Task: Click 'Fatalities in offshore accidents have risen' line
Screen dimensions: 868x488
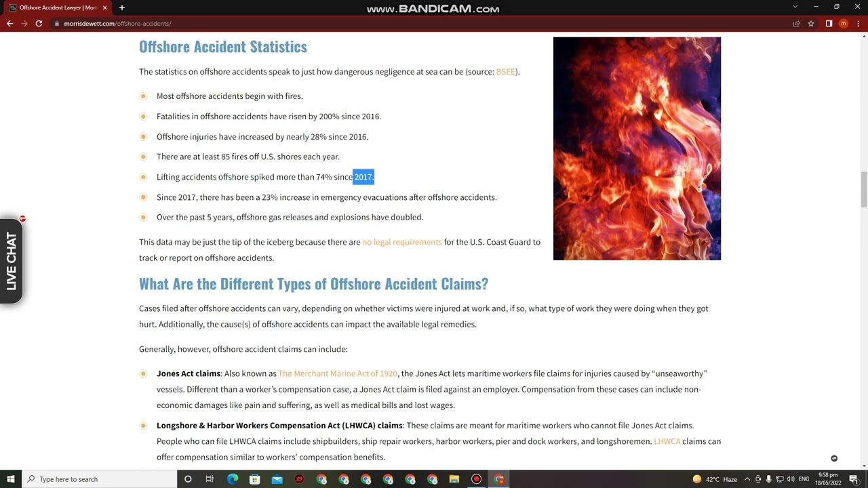Action: [269, 117]
